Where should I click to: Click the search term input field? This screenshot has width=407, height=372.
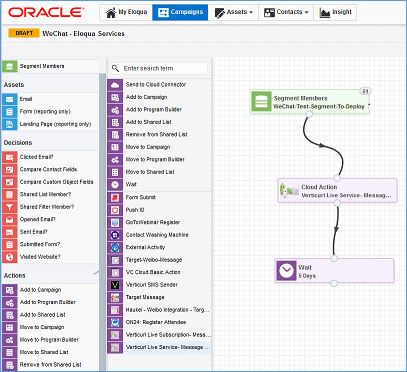[x=159, y=68]
